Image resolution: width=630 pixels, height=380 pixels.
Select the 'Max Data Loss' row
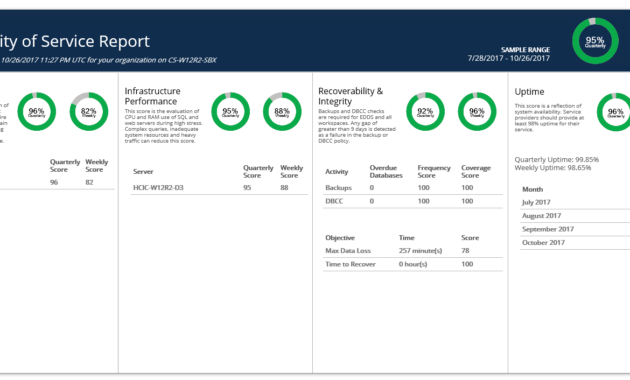413,251
